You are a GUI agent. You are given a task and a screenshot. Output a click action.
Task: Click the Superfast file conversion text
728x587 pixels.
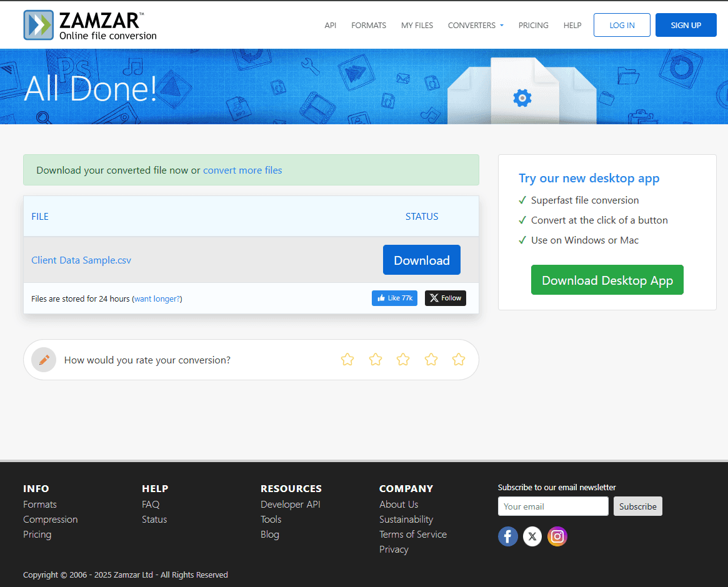584,200
